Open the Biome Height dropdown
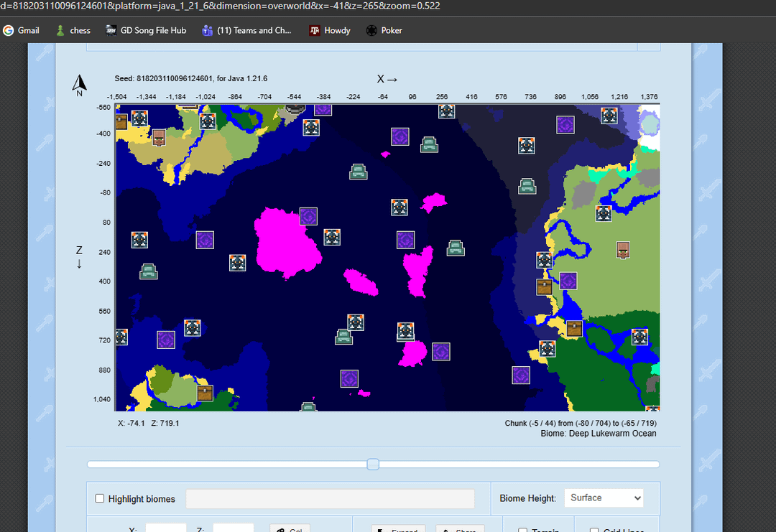776x532 pixels. [x=604, y=498]
